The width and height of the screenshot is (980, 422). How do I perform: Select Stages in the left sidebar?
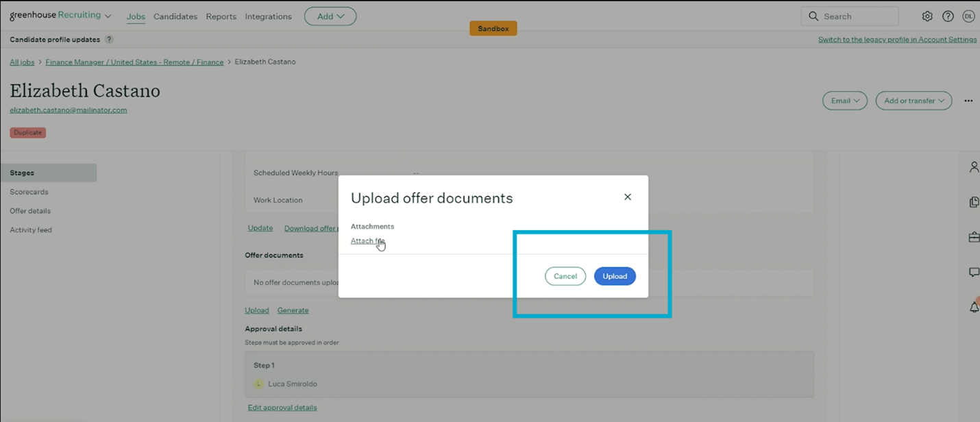pyautogui.click(x=49, y=173)
